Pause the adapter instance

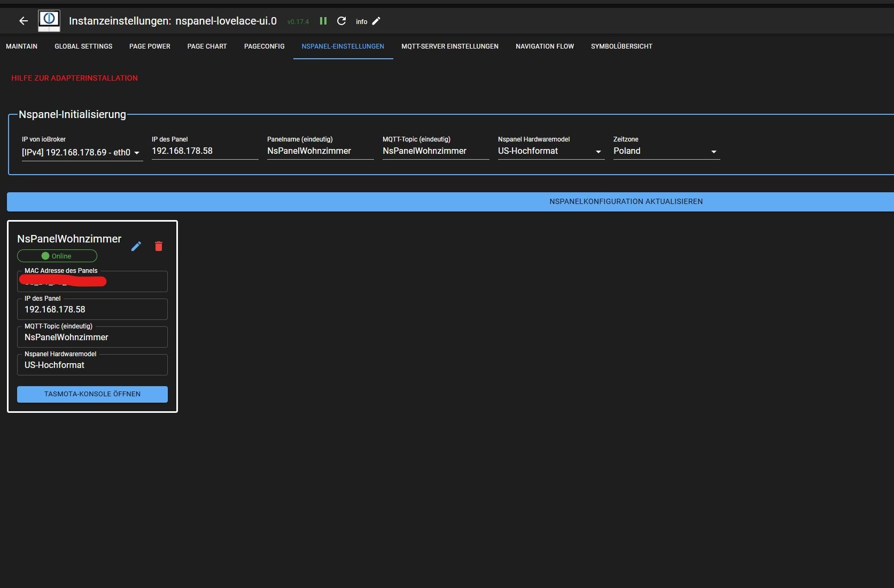(323, 21)
